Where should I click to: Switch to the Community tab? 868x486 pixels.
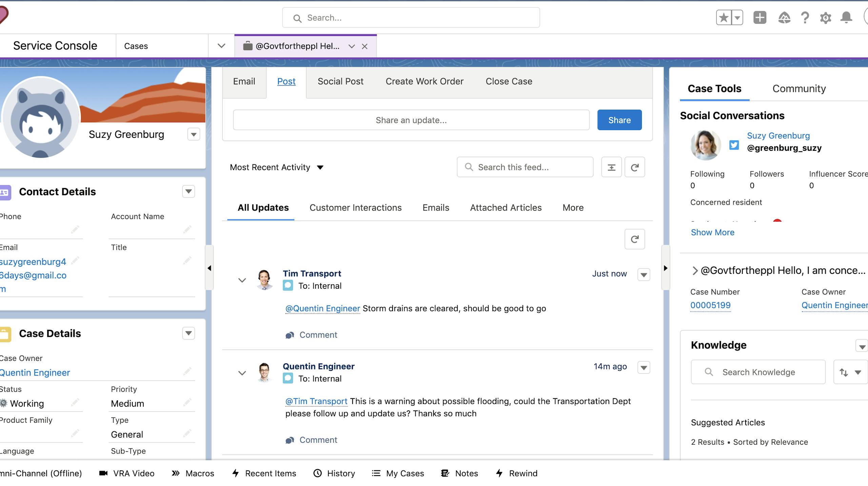point(799,88)
